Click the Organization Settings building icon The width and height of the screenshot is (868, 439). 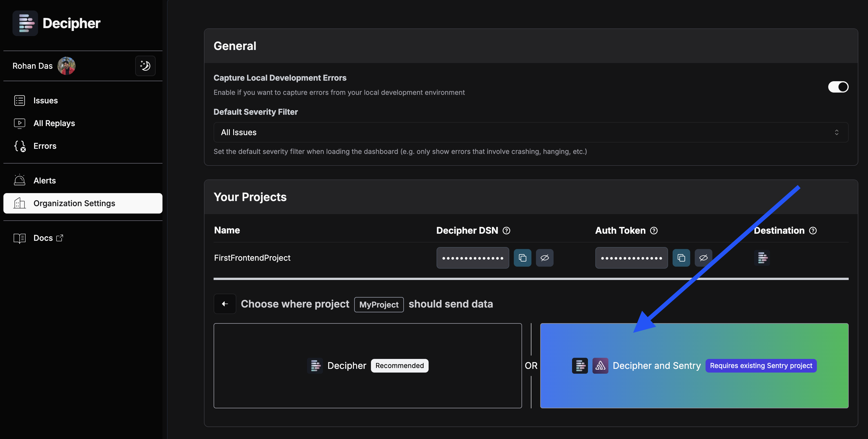click(20, 203)
